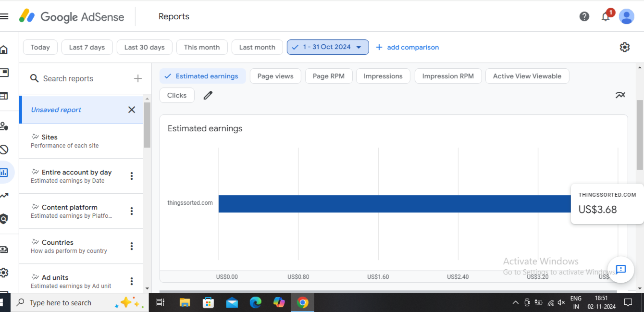The image size is (644, 312).
Task: Show hidden system tray icons
Action: tap(515, 302)
